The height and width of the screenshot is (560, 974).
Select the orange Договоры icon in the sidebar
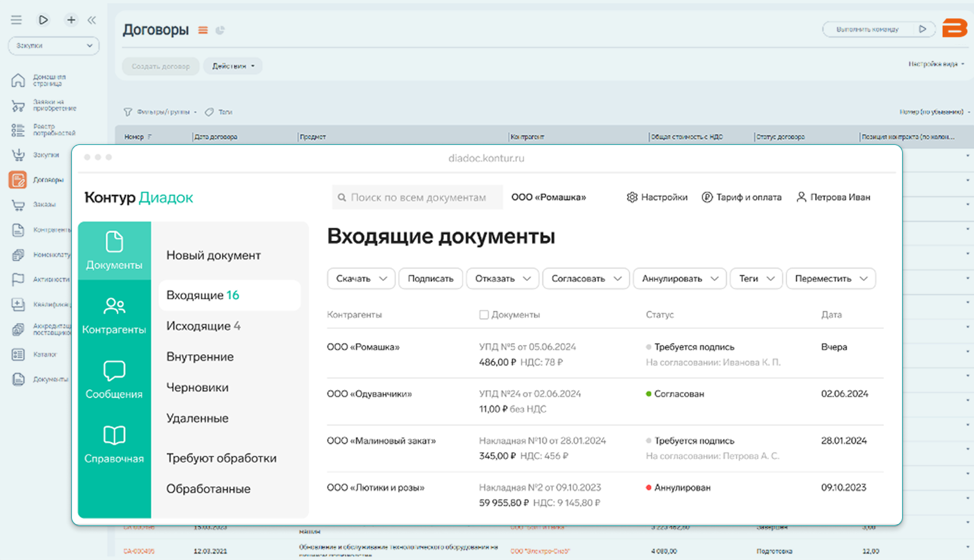(x=18, y=180)
